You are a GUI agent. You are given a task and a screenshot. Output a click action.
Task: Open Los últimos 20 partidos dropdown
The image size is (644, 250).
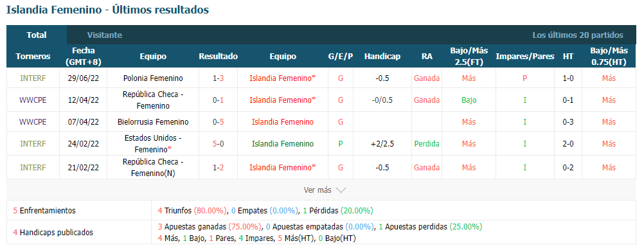pyautogui.click(x=577, y=35)
